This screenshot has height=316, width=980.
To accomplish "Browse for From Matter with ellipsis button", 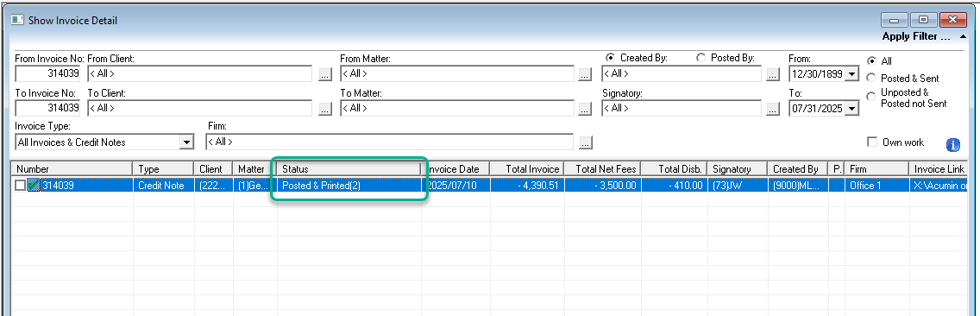I will tap(584, 74).
